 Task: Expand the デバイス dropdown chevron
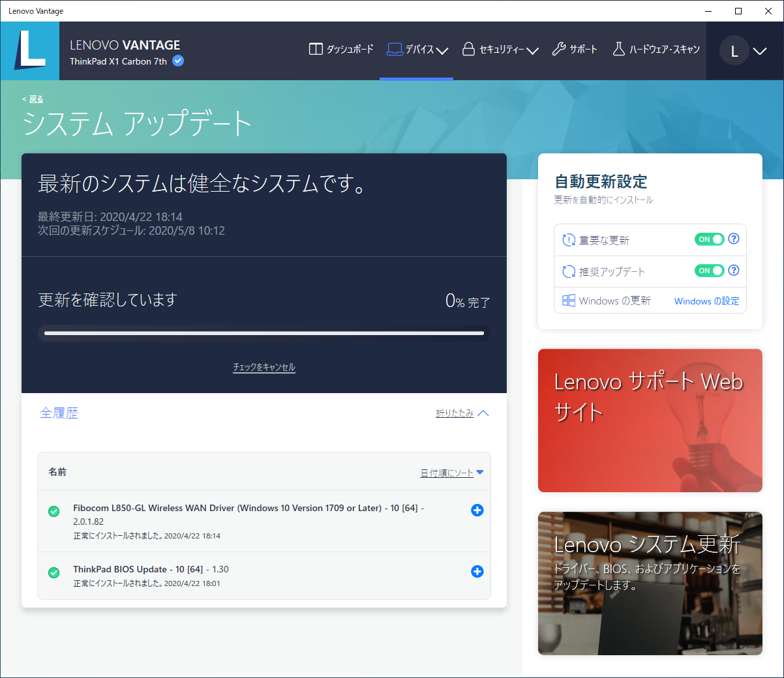pyautogui.click(x=442, y=51)
